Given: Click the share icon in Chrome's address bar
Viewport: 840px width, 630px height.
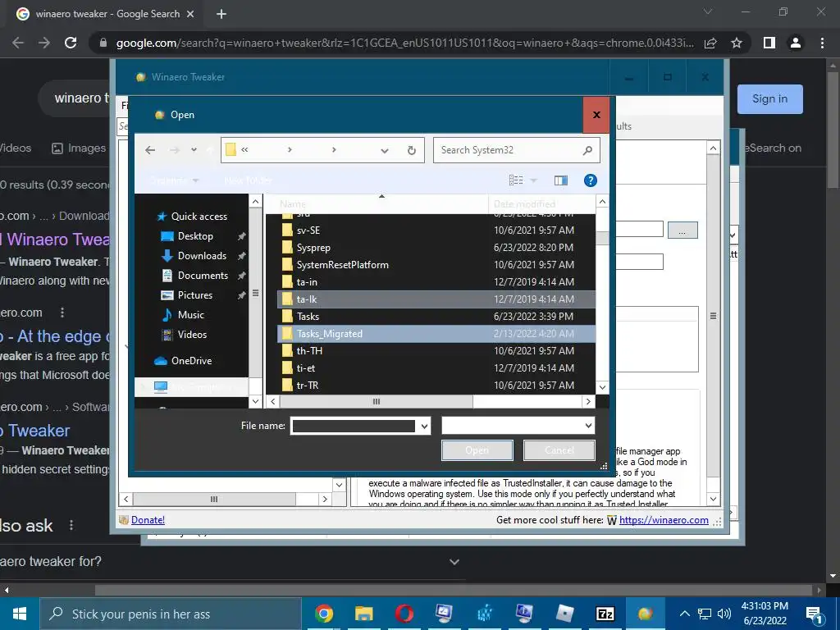Looking at the screenshot, I should [710, 43].
